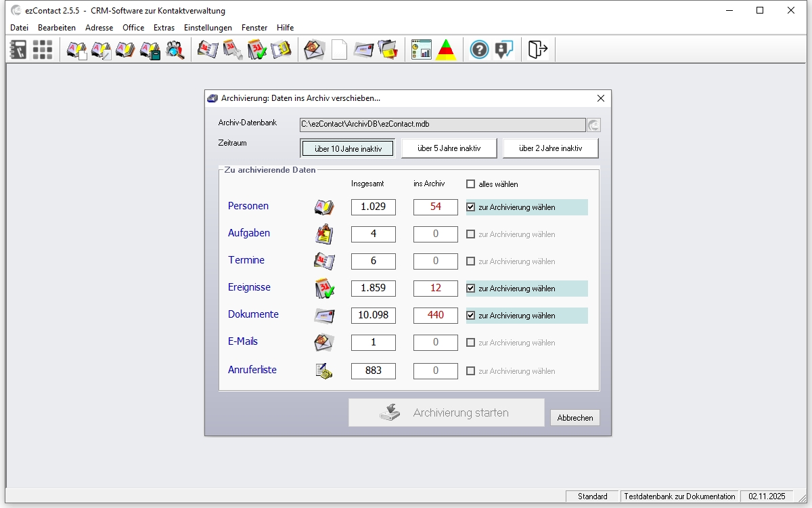Click the date 02.11.2025 in status bar
Viewport: 812px width, 508px height.
coord(767,496)
